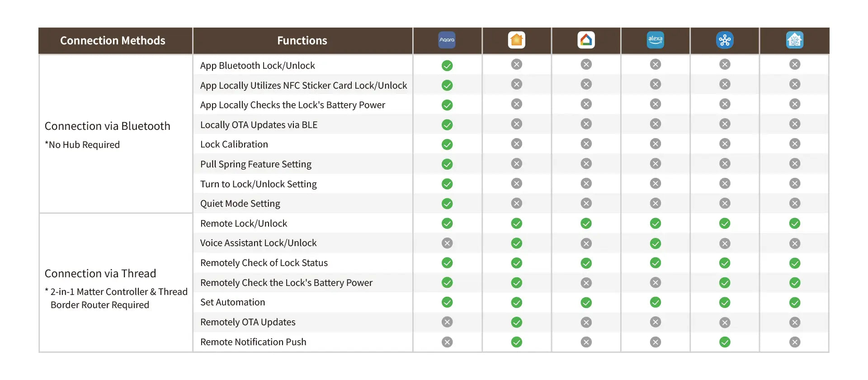Click the Alexa app icon
Viewport: 868px width, 380px height.
pos(655,40)
